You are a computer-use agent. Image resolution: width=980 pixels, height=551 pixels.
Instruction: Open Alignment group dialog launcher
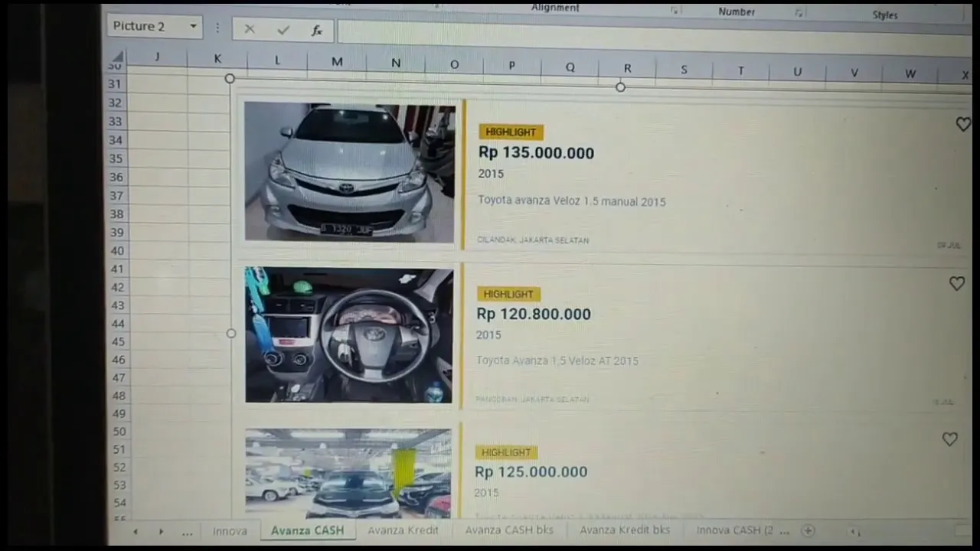[675, 11]
